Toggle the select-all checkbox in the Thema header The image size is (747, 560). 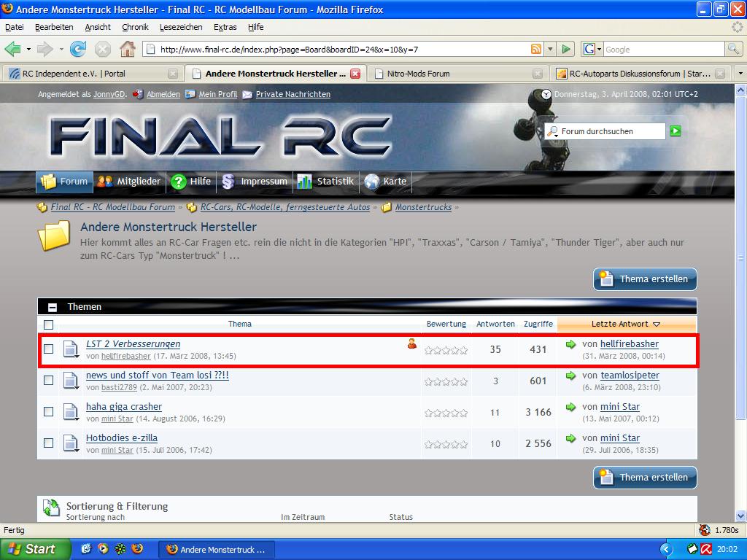[x=48, y=324]
